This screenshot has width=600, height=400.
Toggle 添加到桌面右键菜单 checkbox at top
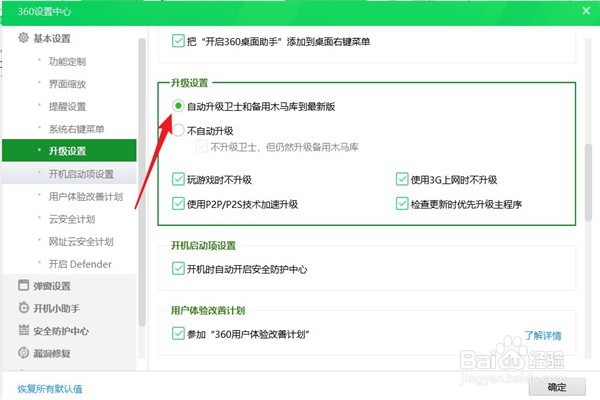coord(178,41)
